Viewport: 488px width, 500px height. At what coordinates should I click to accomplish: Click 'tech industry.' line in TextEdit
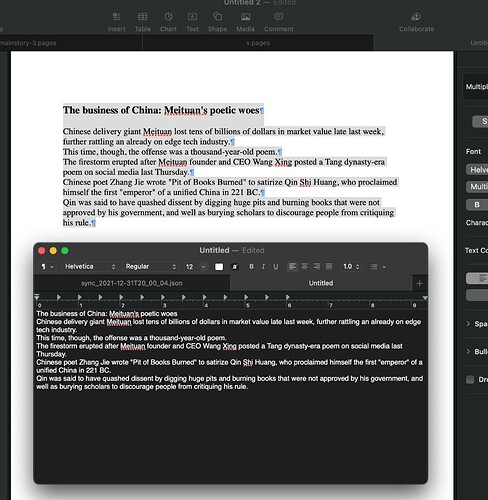coord(57,330)
